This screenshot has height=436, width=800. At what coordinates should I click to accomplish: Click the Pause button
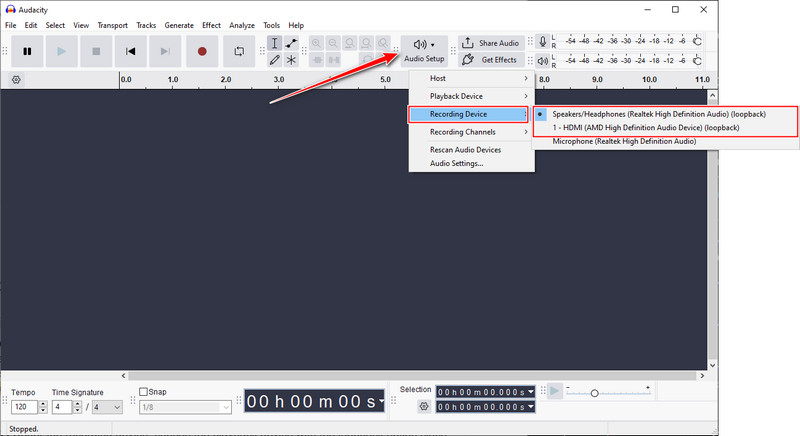coord(27,51)
